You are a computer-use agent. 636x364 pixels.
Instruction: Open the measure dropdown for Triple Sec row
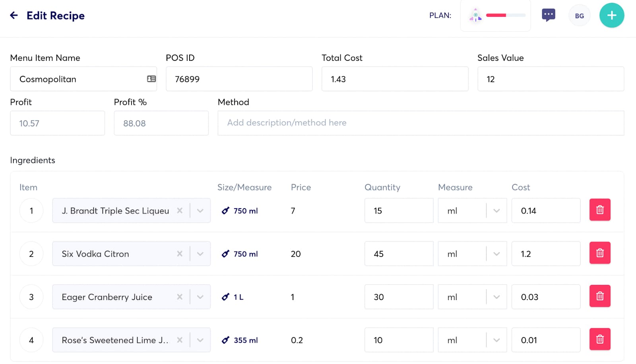tap(496, 211)
